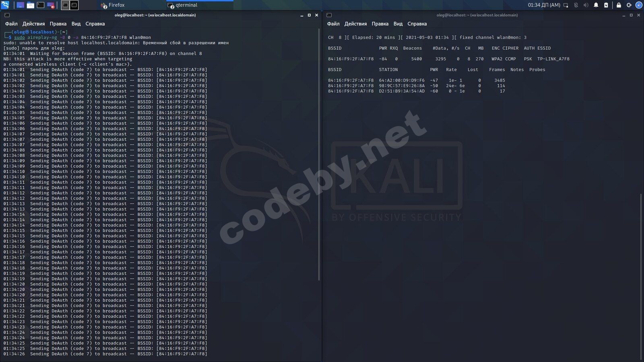Switch to the second workspace in pager
Image resolution: width=644 pixels, height=362 pixels.
[x=74, y=5]
